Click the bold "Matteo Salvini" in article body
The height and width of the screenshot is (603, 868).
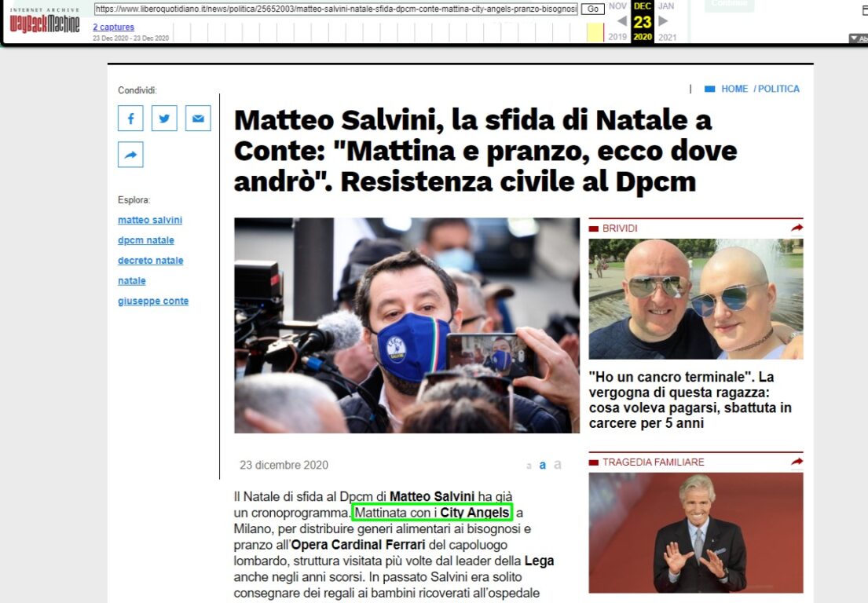click(432, 496)
